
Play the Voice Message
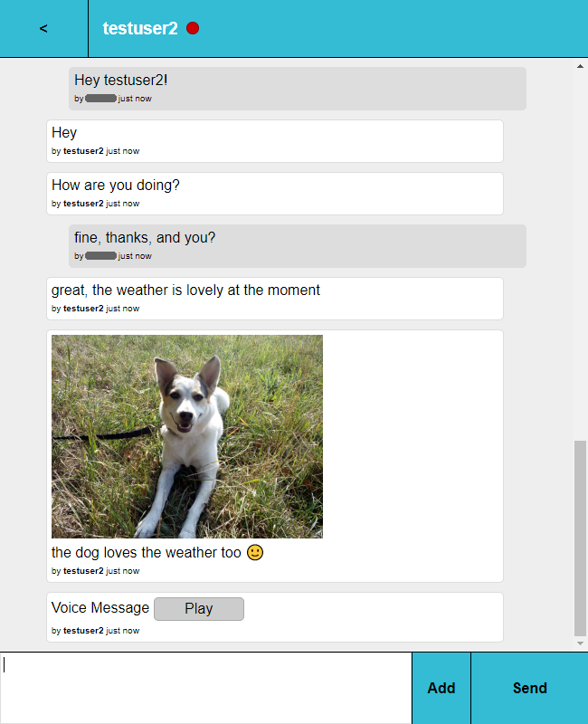[198, 608]
